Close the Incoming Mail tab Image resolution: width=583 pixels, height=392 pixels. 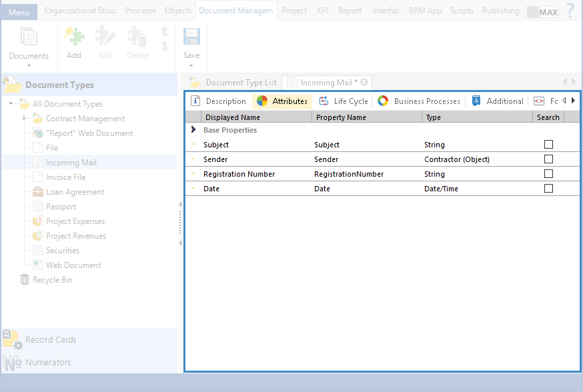(364, 83)
